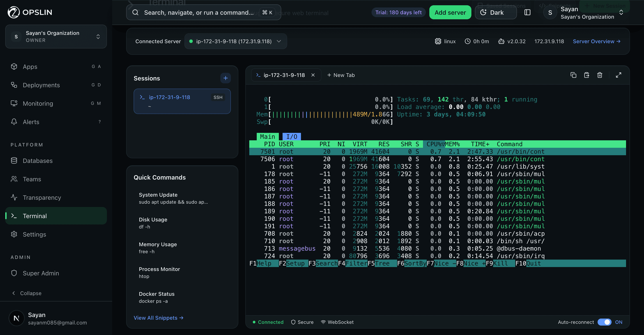This screenshot has width=644, height=335.
Task: Click the uptime clock icon
Action: pyautogui.click(x=467, y=41)
